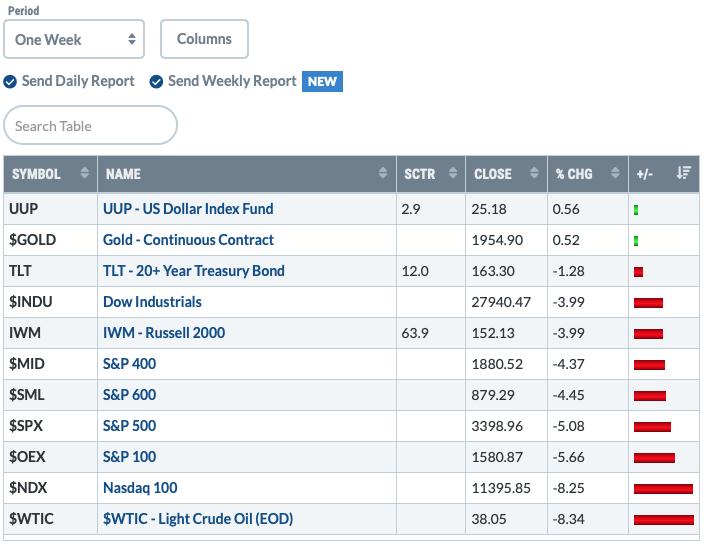704x544 pixels.
Task: Sort table by CLOSE column arrows
Action: tap(534, 173)
